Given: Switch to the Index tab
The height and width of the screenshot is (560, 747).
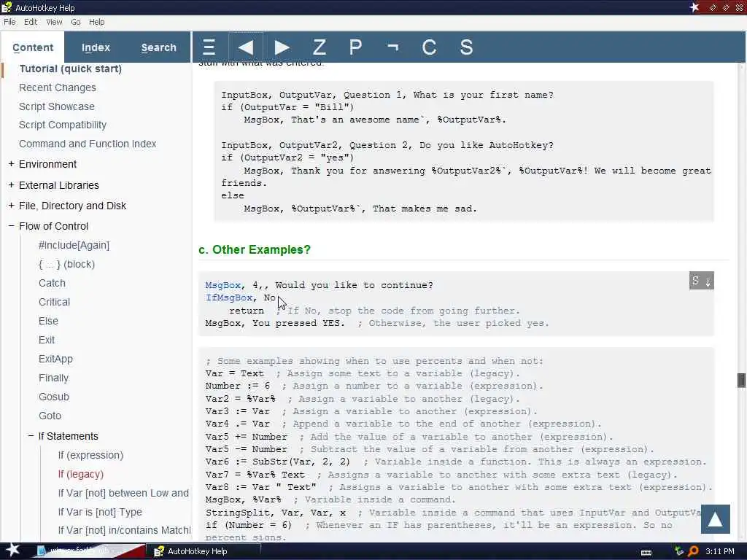Looking at the screenshot, I should tap(96, 47).
